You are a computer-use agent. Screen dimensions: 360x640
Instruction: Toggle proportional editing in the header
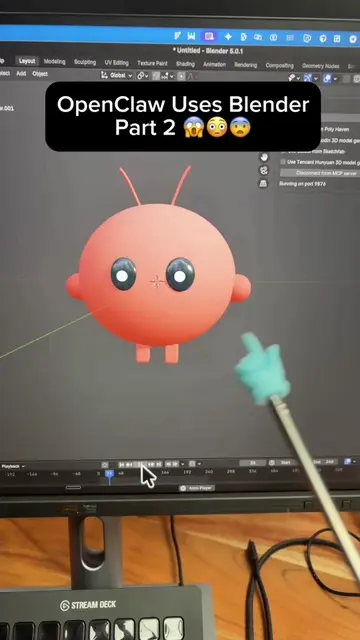pyautogui.click(x=182, y=76)
